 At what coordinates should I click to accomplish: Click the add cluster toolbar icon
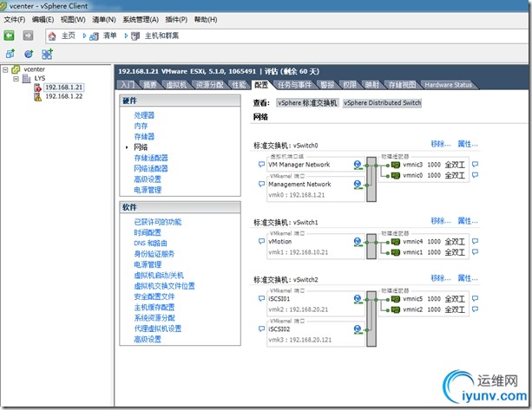coord(47,54)
